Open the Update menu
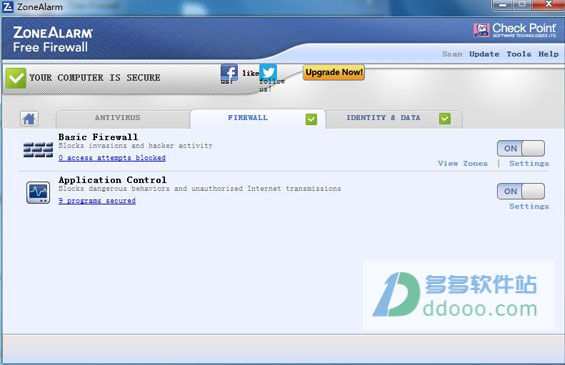This screenshot has height=365, width=565. 484,54
